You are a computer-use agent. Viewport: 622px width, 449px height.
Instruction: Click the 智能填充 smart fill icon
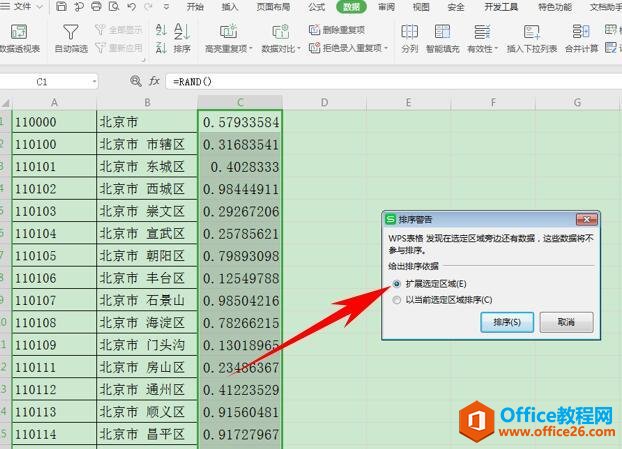pyautogui.click(x=442, y=32)
